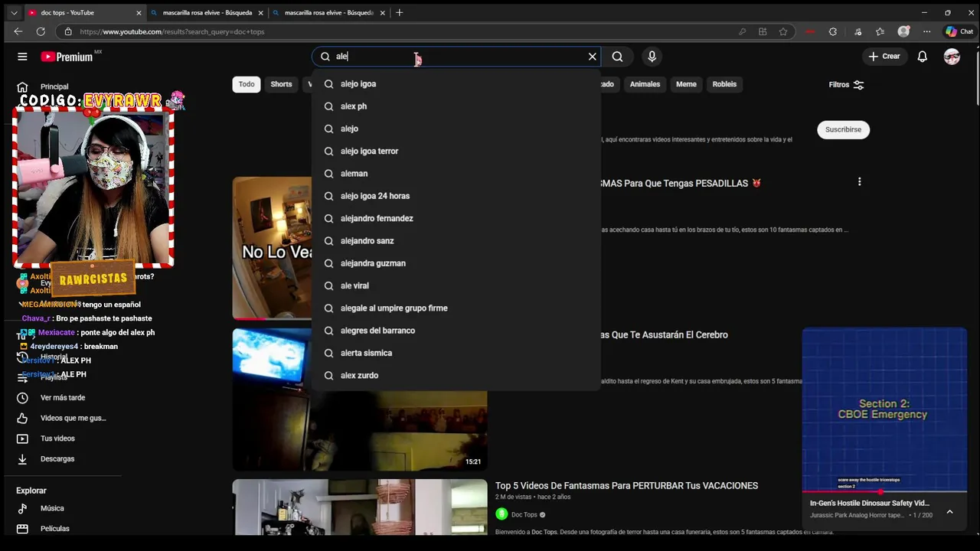Open the notifications bell
The width and height of the screenshot is (980, 551).
pyautogui.click(x=922, y=57)
